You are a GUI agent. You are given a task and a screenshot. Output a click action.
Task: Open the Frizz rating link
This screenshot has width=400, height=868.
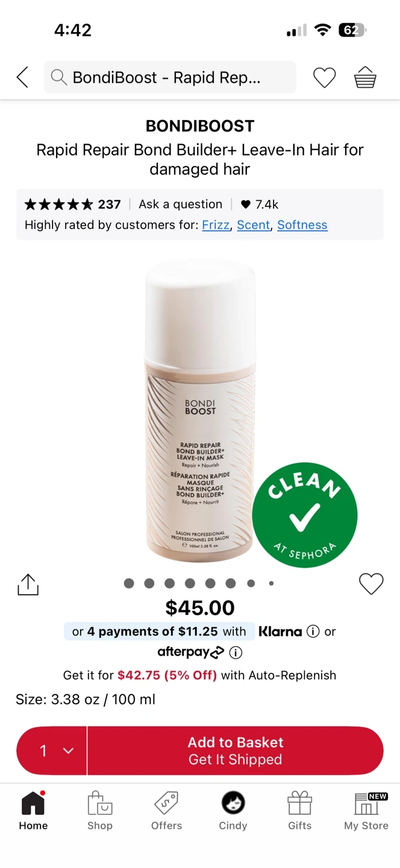click(216, 225)
